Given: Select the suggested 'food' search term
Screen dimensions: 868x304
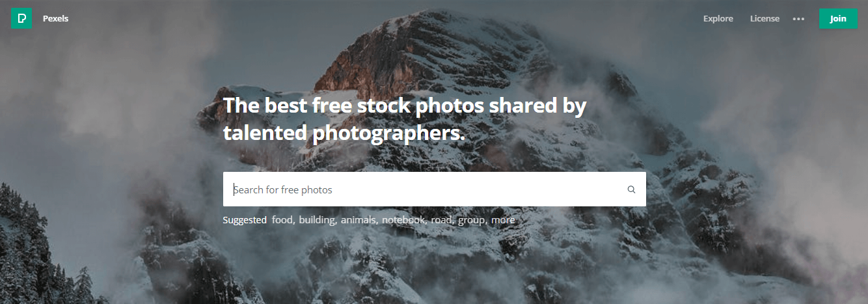Looking at the screenshot, I should 282,220.
